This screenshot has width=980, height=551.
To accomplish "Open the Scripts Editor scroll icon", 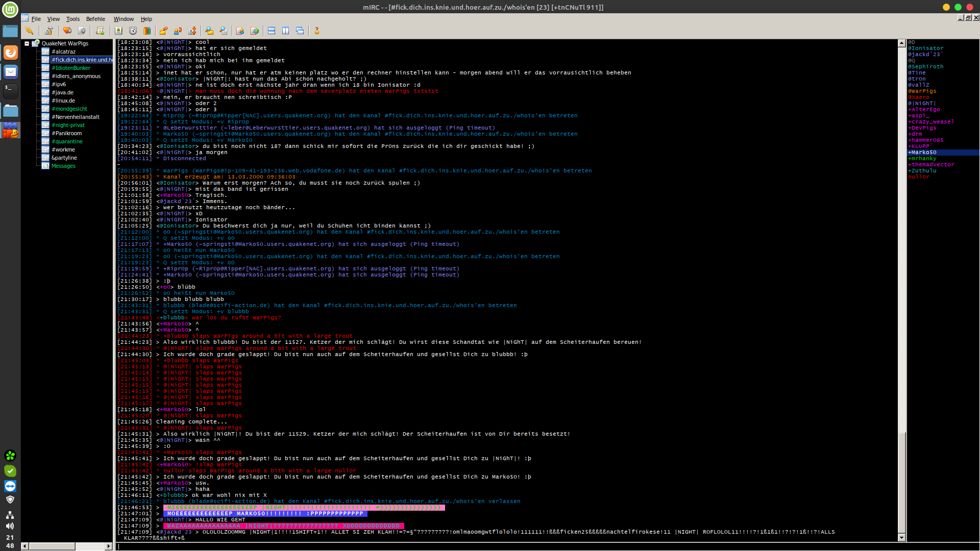I will point(100,31).
